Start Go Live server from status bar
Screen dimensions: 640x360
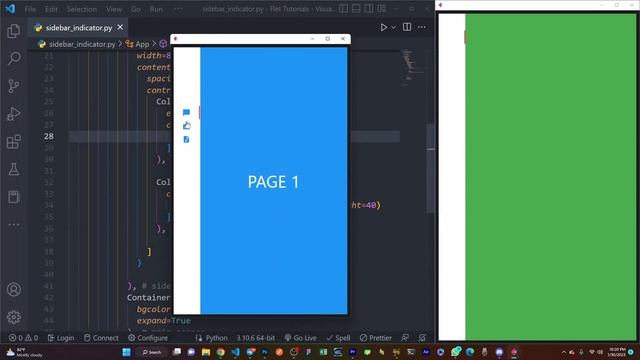300,338
